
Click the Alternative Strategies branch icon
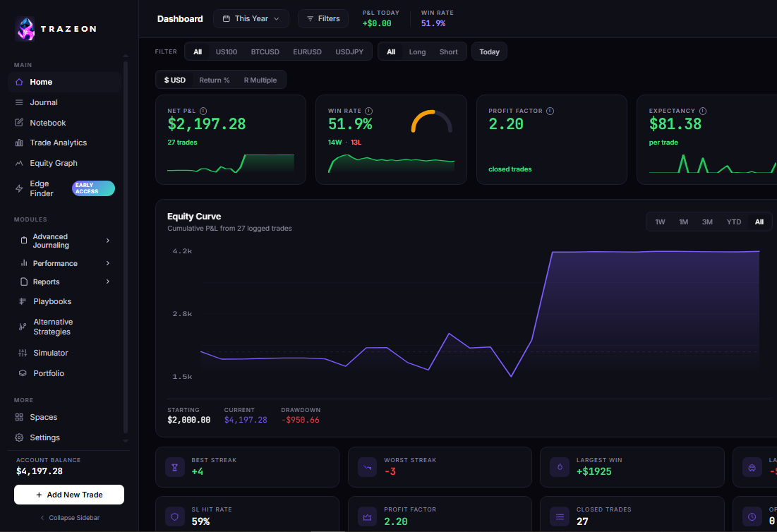(23, 327)
